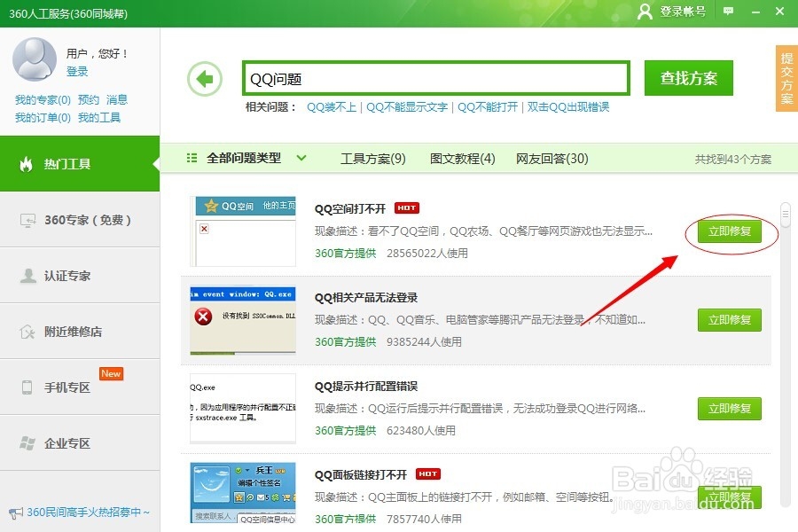Image resolution: width=798 pixels, height=532 pixels.
Task: Open 360专家（免费）in the sidebar
Action: click(80, 220)
